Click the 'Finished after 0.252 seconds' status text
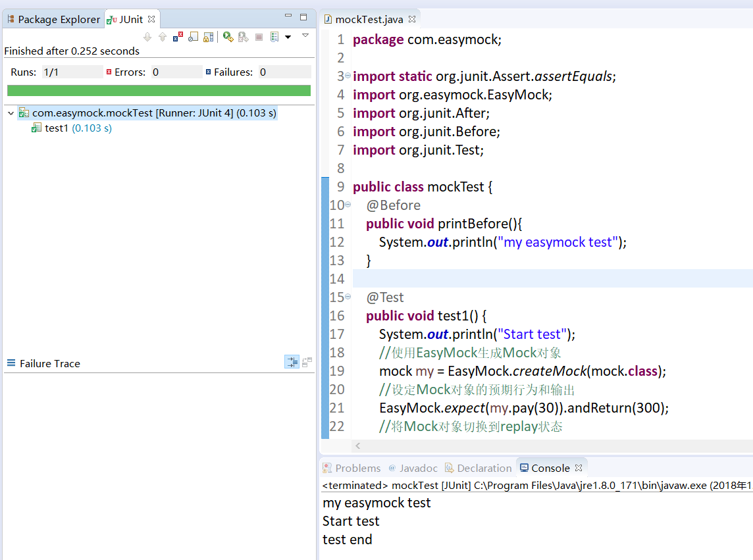Viewport: 753px width, 560px height. click(x=72, y=51)
